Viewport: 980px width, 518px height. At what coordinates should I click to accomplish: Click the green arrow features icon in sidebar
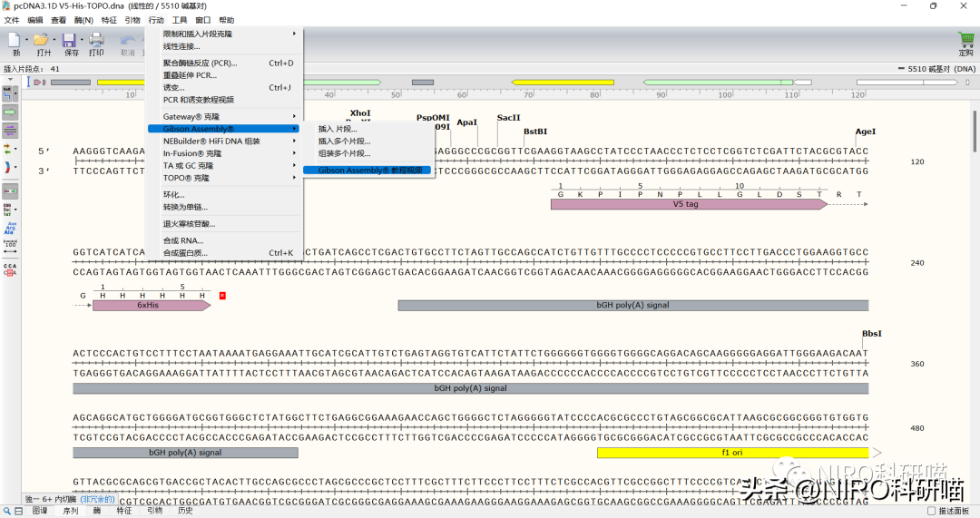pos(11,112)
